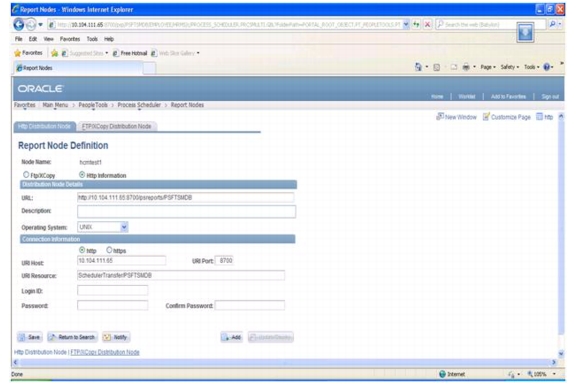The width and height of the screenshot is (576, 384).
Task: Click the browser Forward arrow button
Action: pos(31,24)
